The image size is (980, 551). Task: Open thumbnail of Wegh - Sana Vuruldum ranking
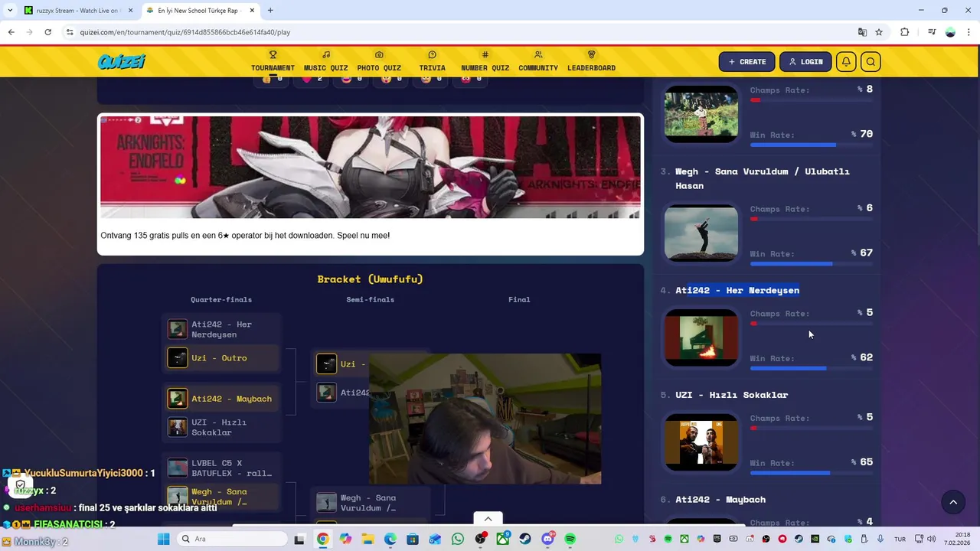click(701, 233)
